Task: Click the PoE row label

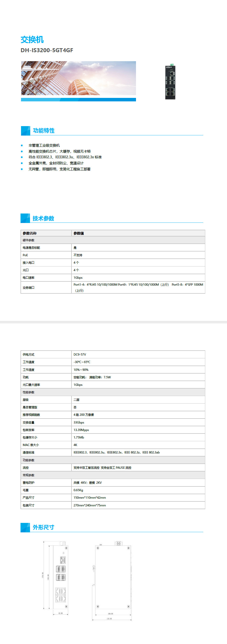Action: pos(25,255)
